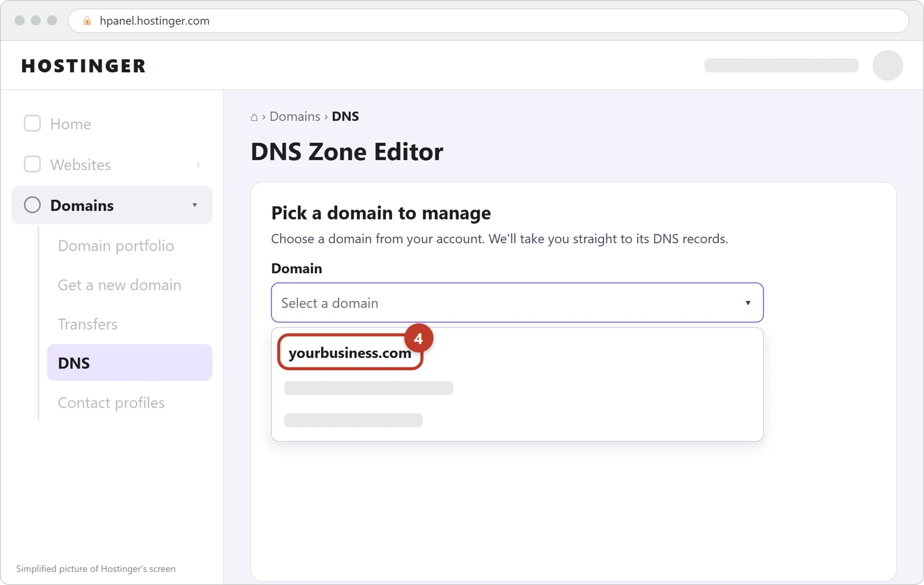This screenshot has width=924, height=585.
Task: Choose yourbusiness.com from the list
Action: pos(350,352)
